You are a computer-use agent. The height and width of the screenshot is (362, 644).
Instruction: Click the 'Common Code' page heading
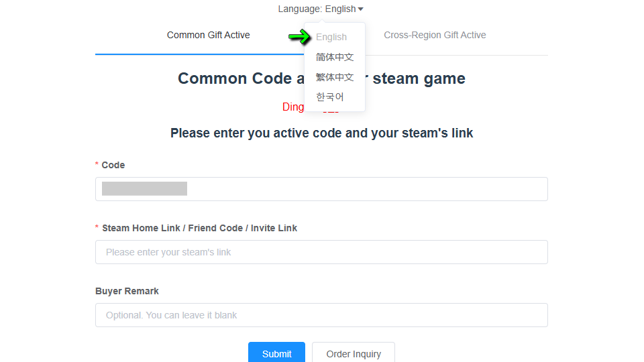[235, 78]
